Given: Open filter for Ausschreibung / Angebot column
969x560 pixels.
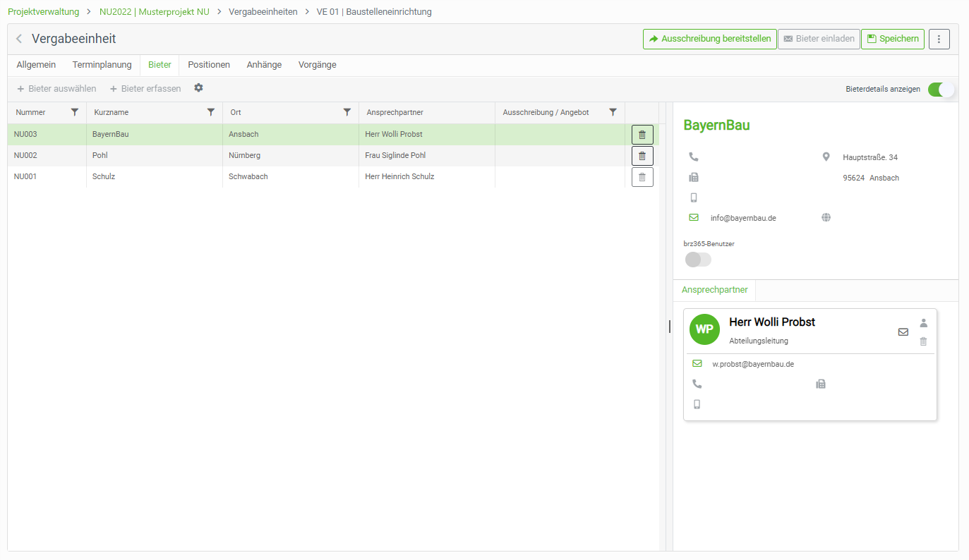Looking at the screenshot, I should pyautogui.click(x=613, y=112).
